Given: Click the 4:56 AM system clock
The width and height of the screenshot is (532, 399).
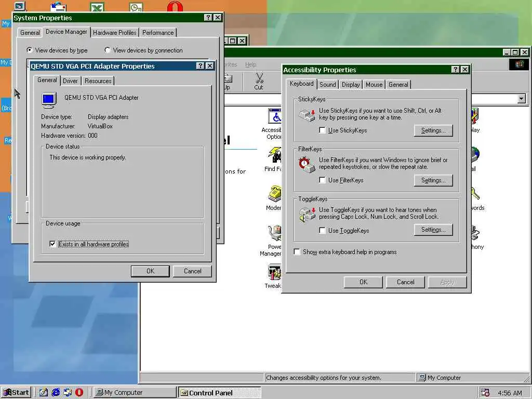Looking at the screenshot, I should [x=510, y=393].
